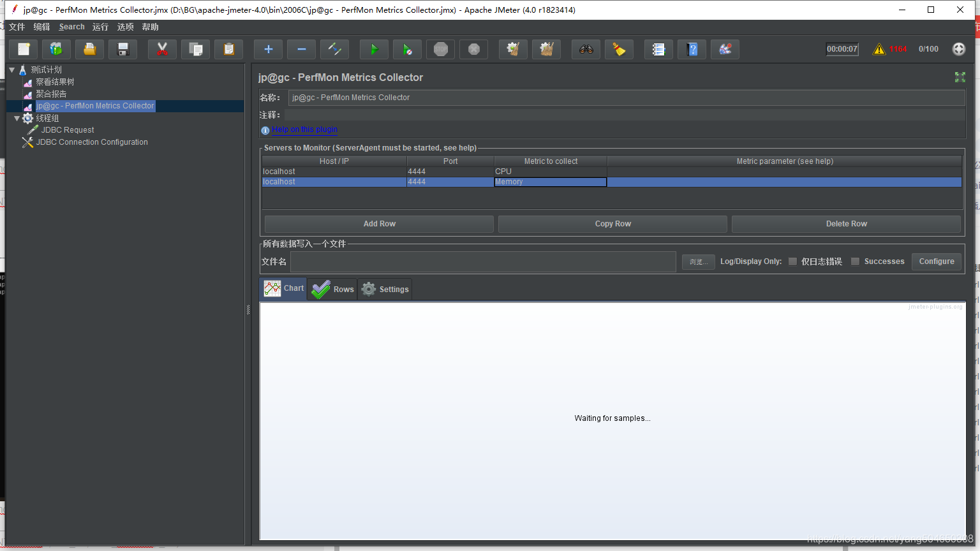Click the Host / IP column header
This screenshot has height=551, width=980.
click(x=334, y=161)
